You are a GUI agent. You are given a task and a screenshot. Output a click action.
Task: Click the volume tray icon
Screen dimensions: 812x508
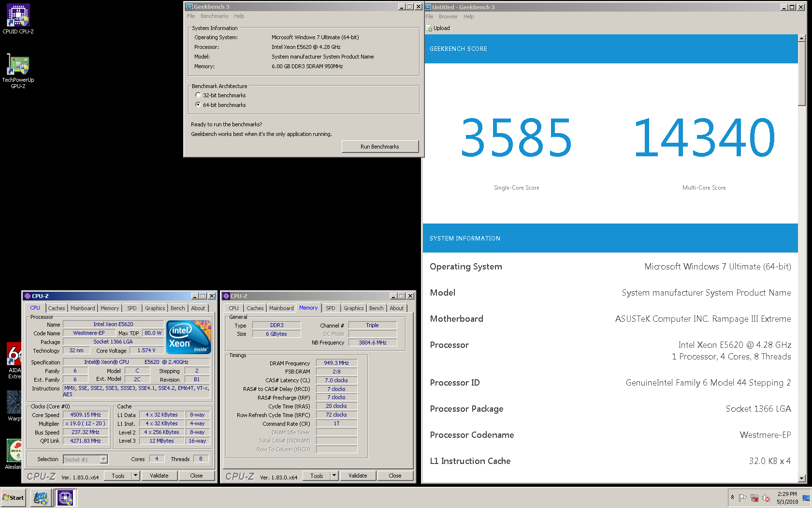click(x=766, y=498)
